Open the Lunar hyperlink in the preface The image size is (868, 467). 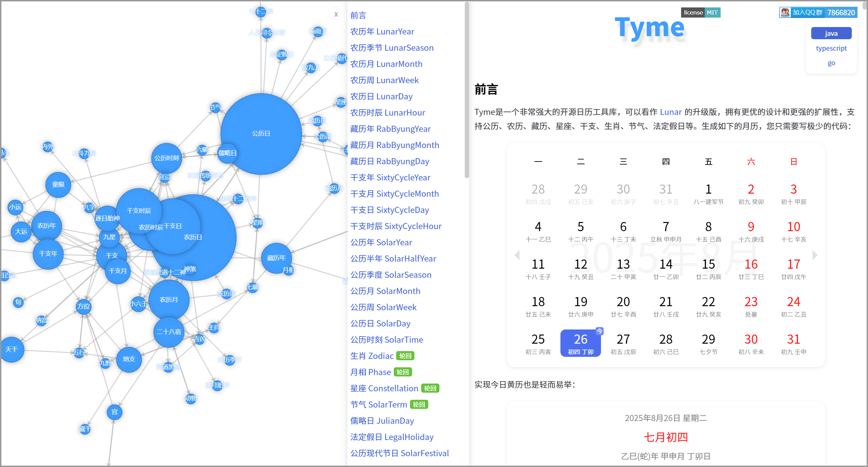coord(670,112)
